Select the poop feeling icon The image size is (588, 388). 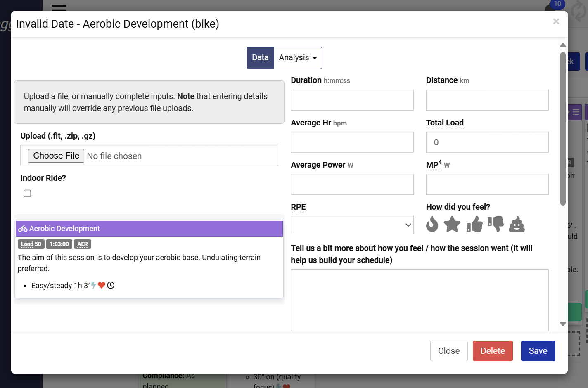point(517,224)
